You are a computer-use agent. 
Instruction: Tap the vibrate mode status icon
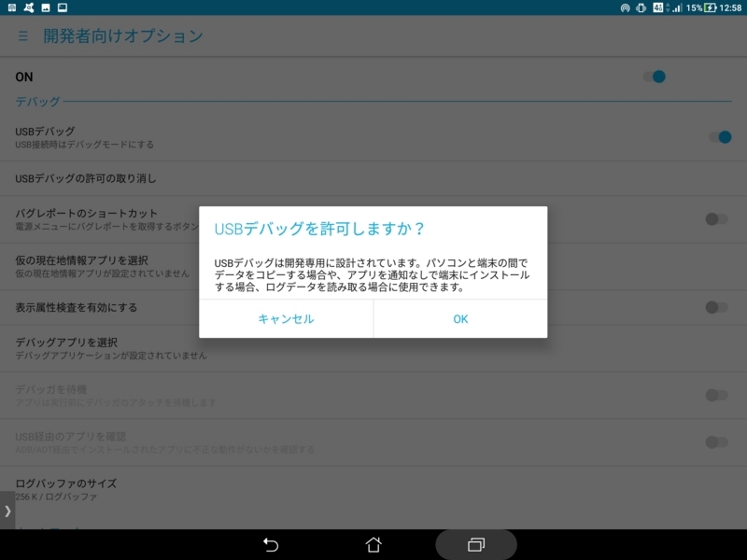(x=641, y=7)
